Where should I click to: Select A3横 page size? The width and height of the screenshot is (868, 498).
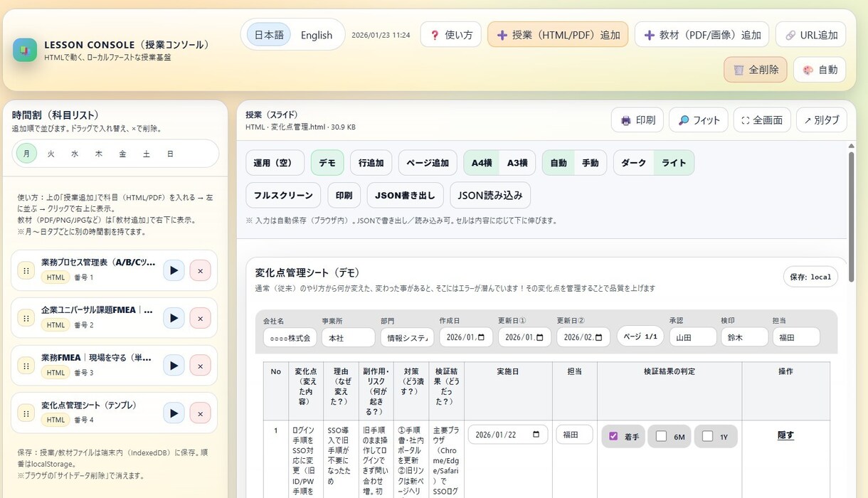pyautogui.click(x=517, y=163)
